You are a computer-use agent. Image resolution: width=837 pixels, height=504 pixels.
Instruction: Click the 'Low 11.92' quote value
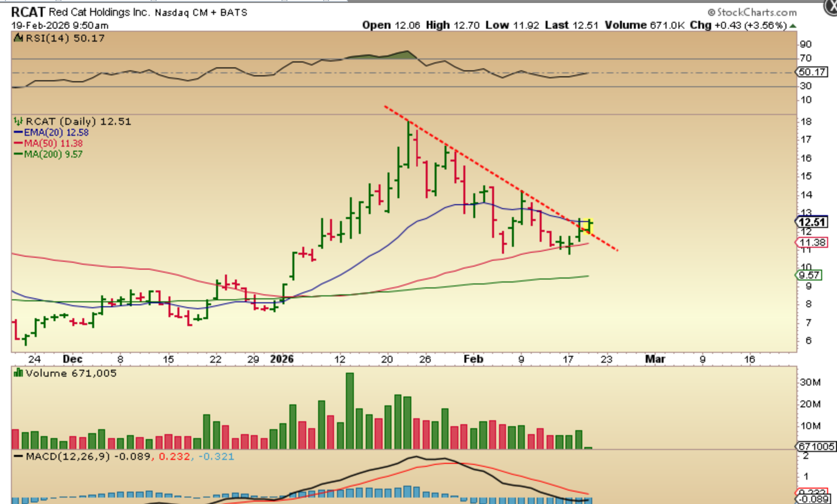tap(512, 25)
